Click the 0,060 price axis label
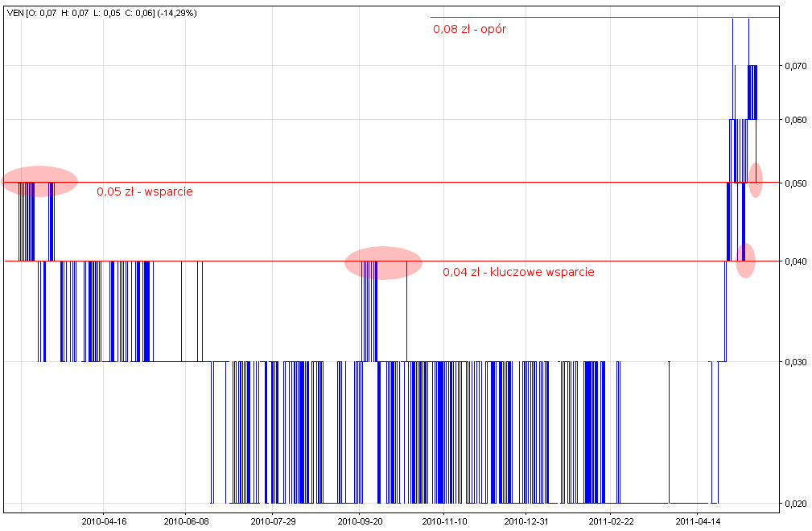The width and height of the screenshot is (812, 531). pos(795,120)
